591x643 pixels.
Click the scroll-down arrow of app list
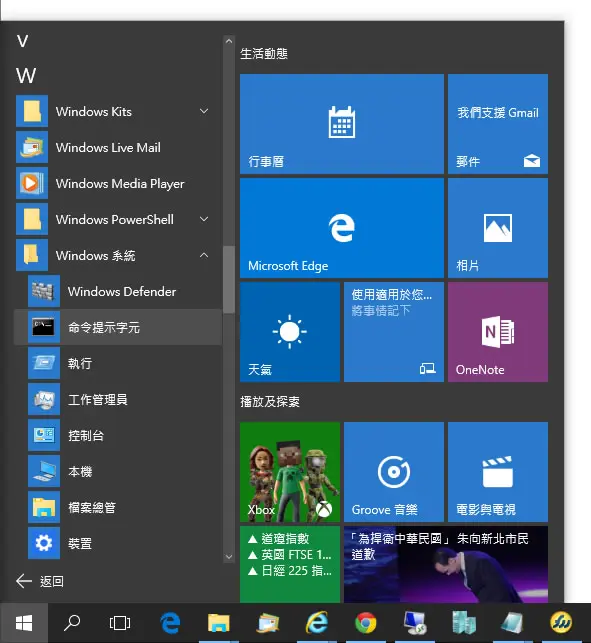click(x=229, y=557)
